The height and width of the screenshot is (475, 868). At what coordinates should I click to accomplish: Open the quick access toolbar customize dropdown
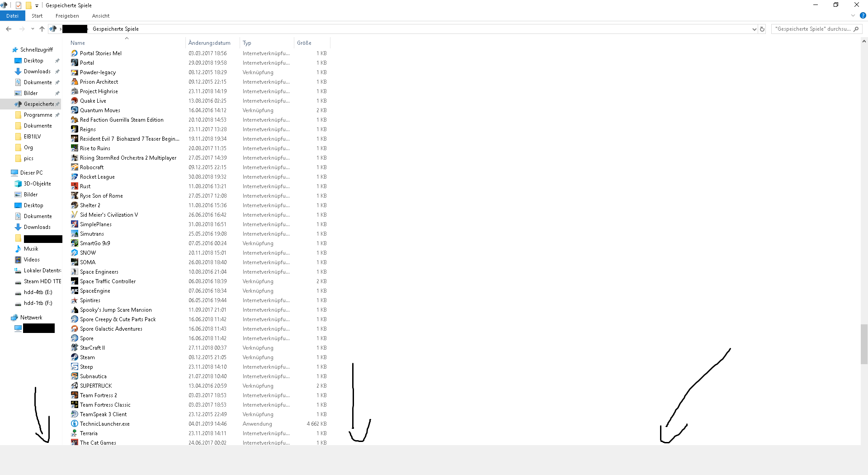37,5
